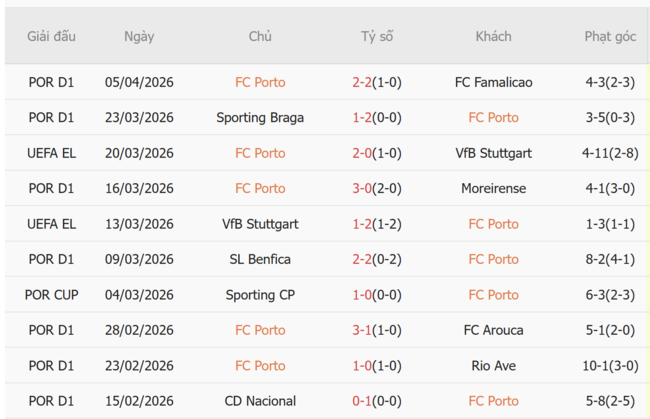This screenshot has width=650, height=419.
Task: Select the 10-1 corner stat for Rio Ave match
Action: [x=610, y=366]
